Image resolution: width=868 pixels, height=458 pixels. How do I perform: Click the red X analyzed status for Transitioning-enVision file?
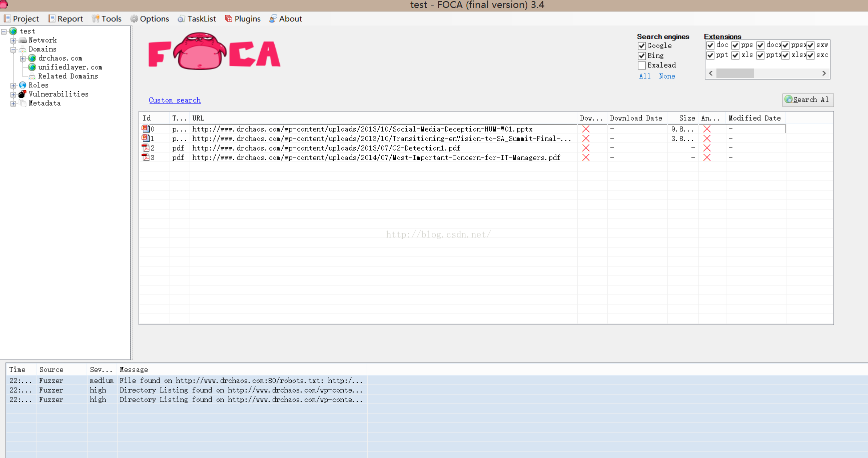707,138
